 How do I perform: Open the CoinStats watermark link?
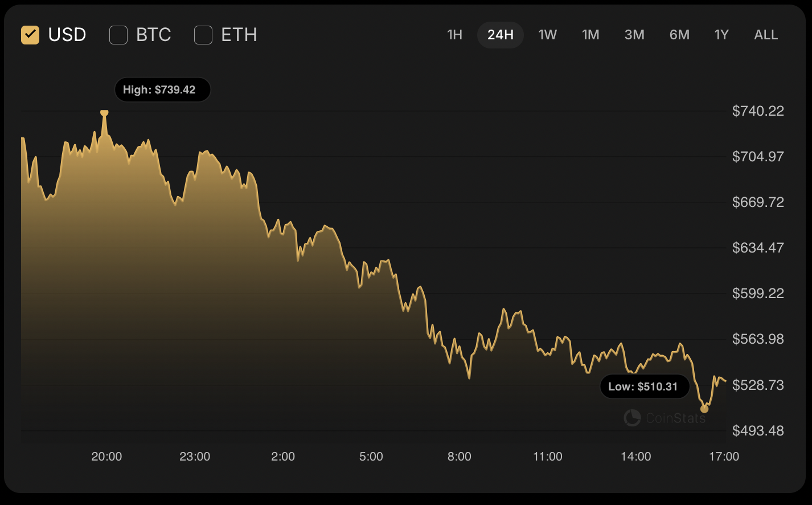[675, 418]
